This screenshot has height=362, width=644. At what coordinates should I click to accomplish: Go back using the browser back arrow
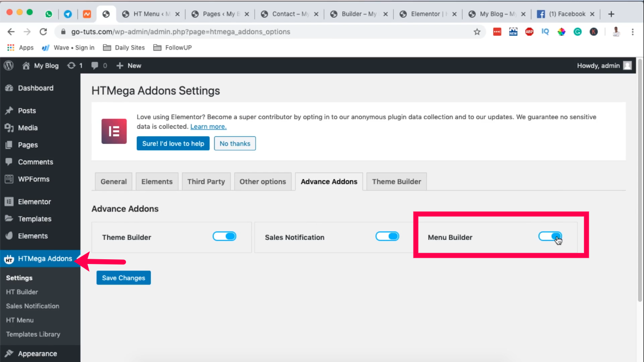coord(11,32)
